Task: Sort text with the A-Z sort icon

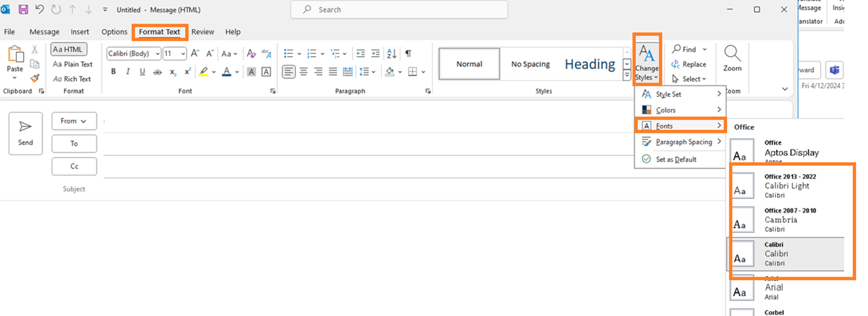Action: coord(391,53)
